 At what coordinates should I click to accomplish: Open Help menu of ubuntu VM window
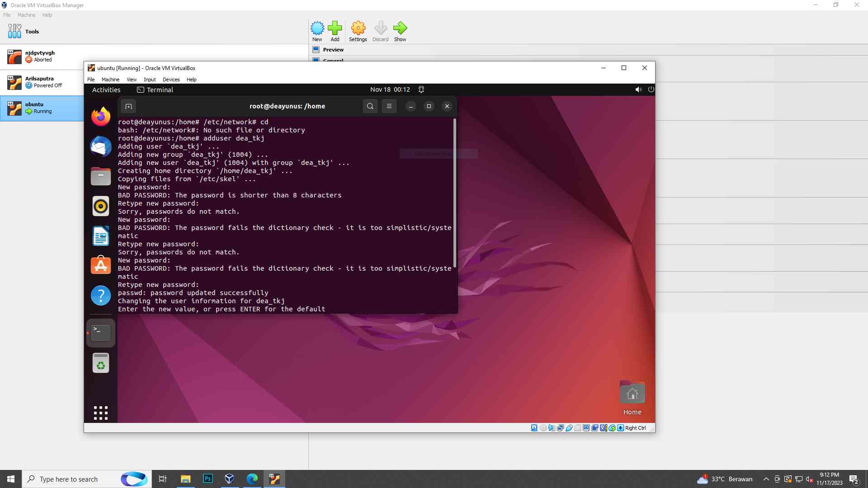click(x=192, y=80)
